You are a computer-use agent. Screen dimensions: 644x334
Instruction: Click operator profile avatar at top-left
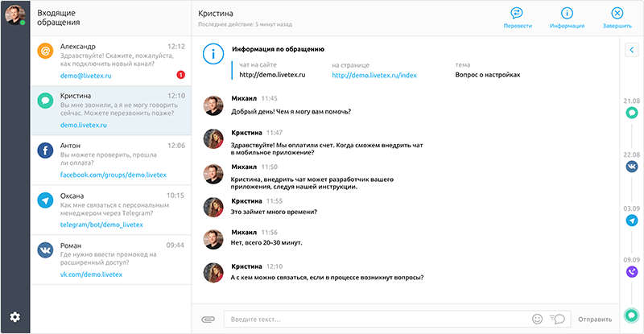point(14,14)
